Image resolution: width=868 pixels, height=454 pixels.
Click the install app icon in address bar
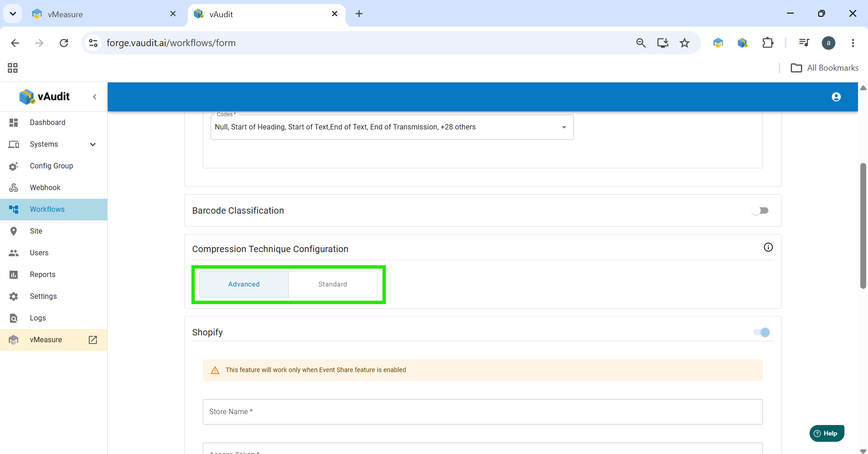click(663, 43)
